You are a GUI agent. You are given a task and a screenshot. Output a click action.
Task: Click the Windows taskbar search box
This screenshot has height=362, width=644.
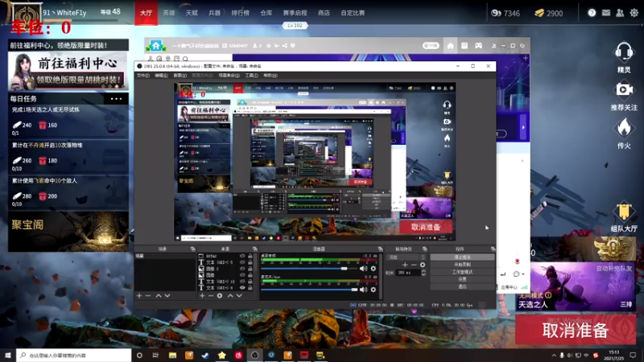pyautogui.click(x=74, y=355)
